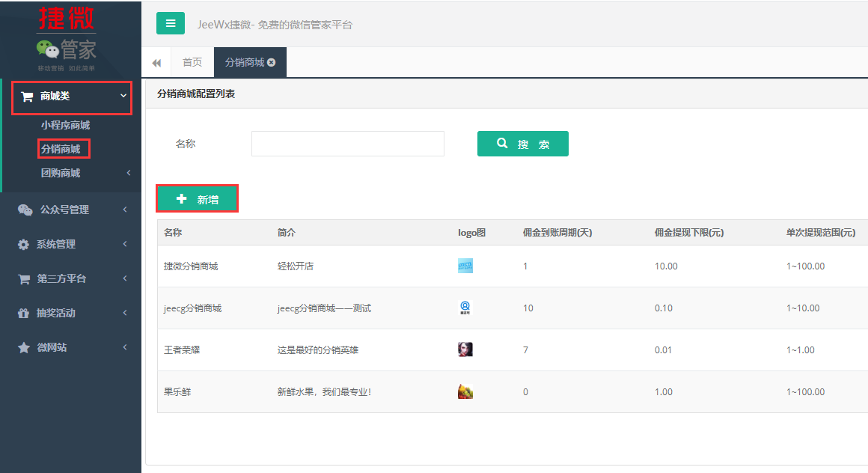This screenshot has width=868, height=473.
Task: Select the 王者荣耀 name cell
Action: (182, 350)
